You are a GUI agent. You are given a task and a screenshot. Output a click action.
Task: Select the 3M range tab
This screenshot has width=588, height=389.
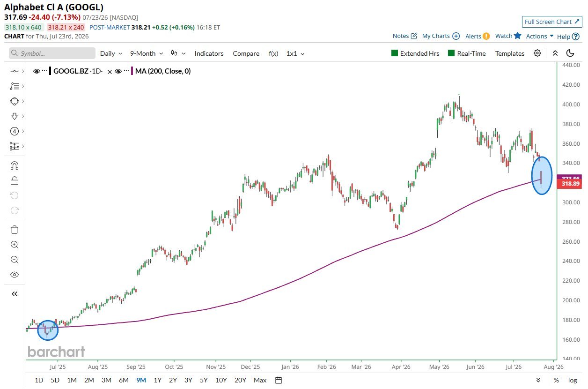point(106,380)
